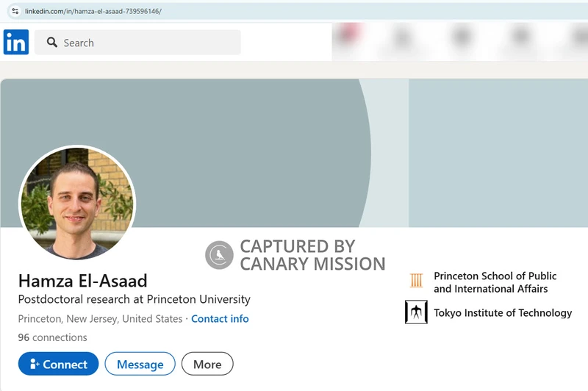The image size is (588, 391).
Task: Open the profile photo of Hamza El-Asaad
Action: pyautogui.click(x=77, y=202)
